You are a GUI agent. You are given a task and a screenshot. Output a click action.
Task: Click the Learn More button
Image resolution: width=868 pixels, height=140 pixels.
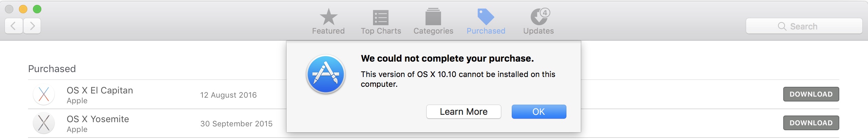(x=463, y=112)
